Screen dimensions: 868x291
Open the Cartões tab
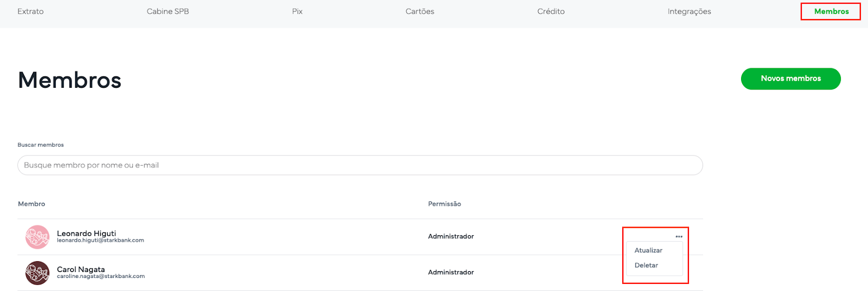[x=420, y=11]
